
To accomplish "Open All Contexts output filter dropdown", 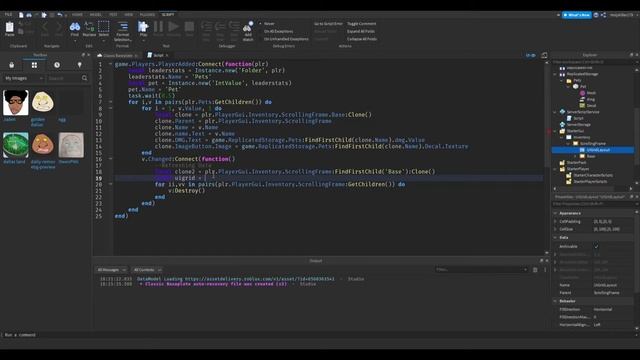I will point(147,270).
